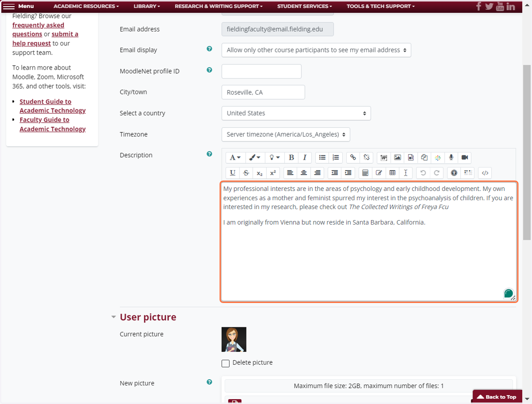
Task: Open the equation editor calculator icon
Action: [365, 173]
